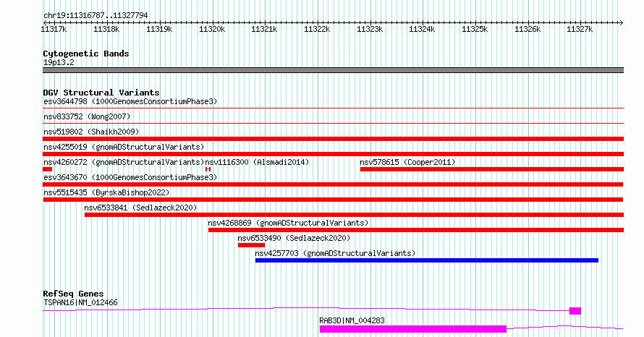
Task: Click the nsv4268869 gnomAD red bar
Action: (416, 230)
